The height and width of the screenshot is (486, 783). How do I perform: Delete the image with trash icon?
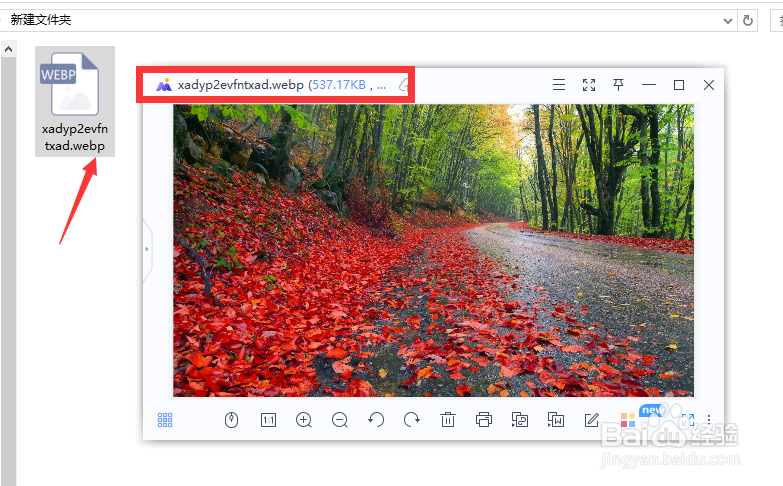pyautogui.click(x=448, y=420)
